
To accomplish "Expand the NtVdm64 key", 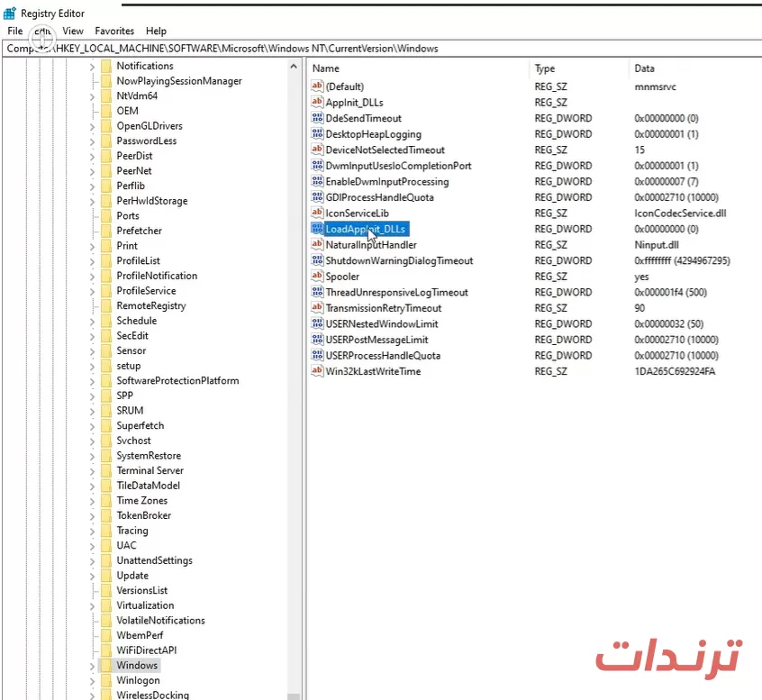I will 93,96.
